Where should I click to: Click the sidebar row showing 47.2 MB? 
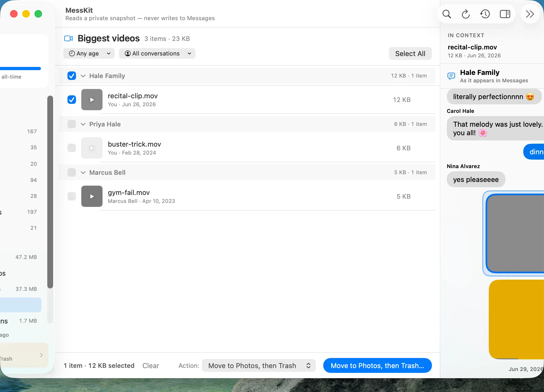20,257
